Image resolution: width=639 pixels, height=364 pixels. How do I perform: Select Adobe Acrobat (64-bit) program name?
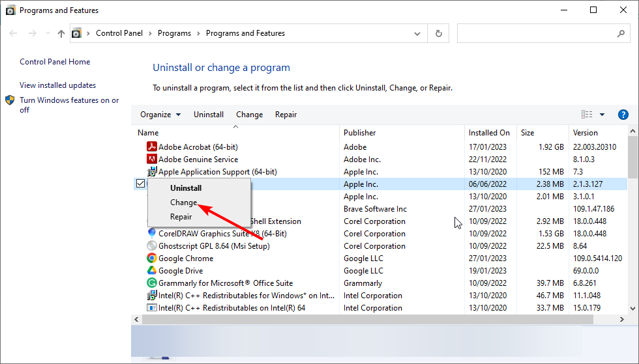pyautogui.click(x=198, y=147)
